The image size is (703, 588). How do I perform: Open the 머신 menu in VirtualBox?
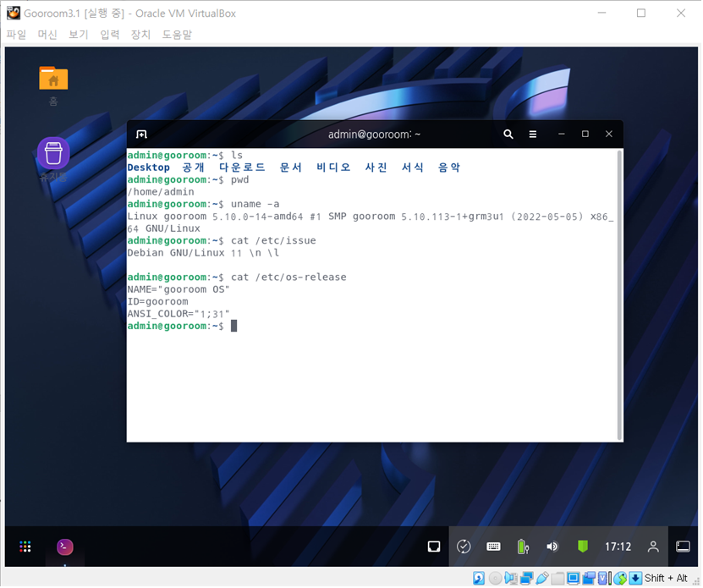coord(47,35)
